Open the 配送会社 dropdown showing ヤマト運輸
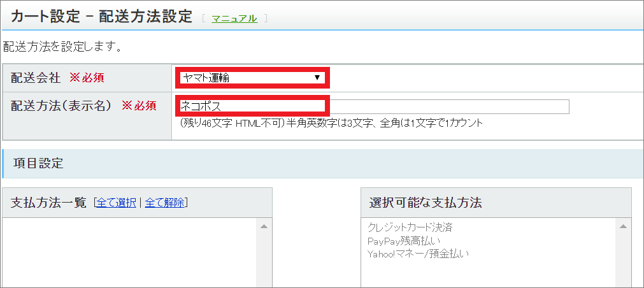644x288 pixels. click(252, 78)
